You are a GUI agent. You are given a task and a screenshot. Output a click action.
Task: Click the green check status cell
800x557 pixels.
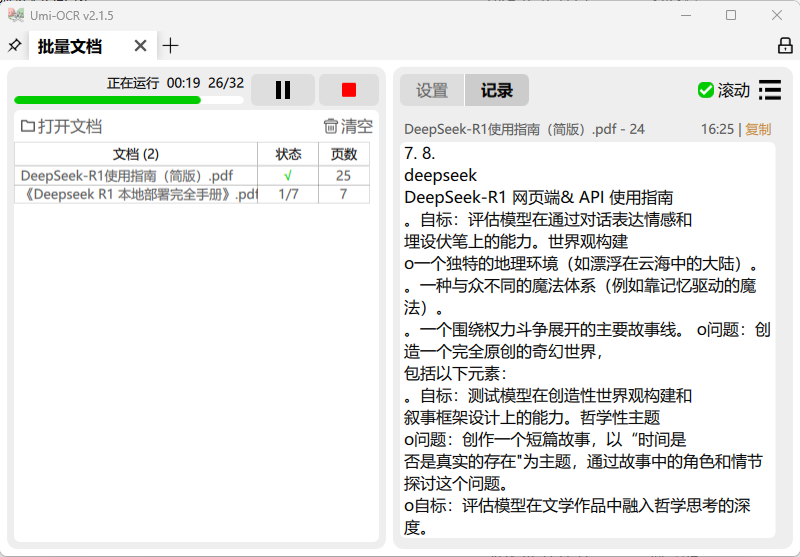click(288, 175)
